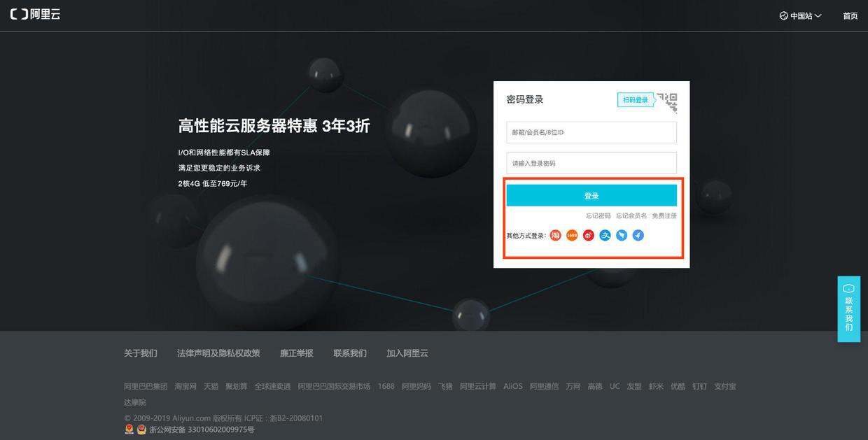
Task: Click the 2核4G 低至769元/年 promo text
Action: click(x=213, y=184)
